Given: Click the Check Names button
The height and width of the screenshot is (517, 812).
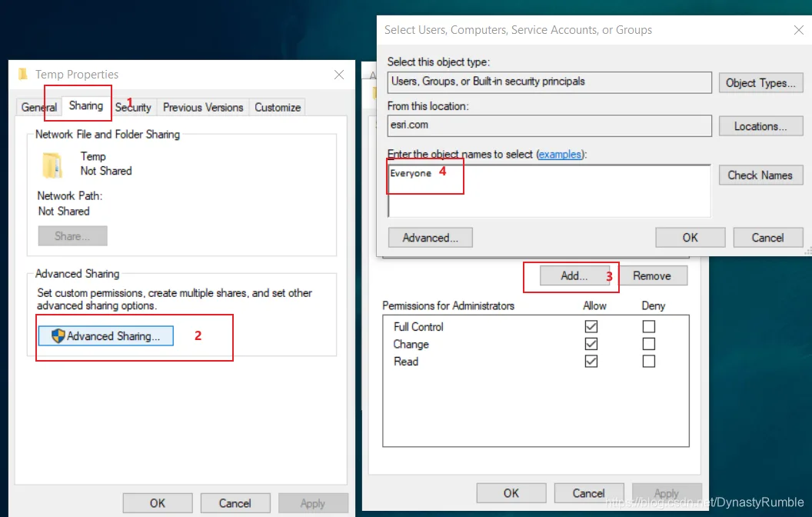Looking at the screenshot, I should pos(760,175).
